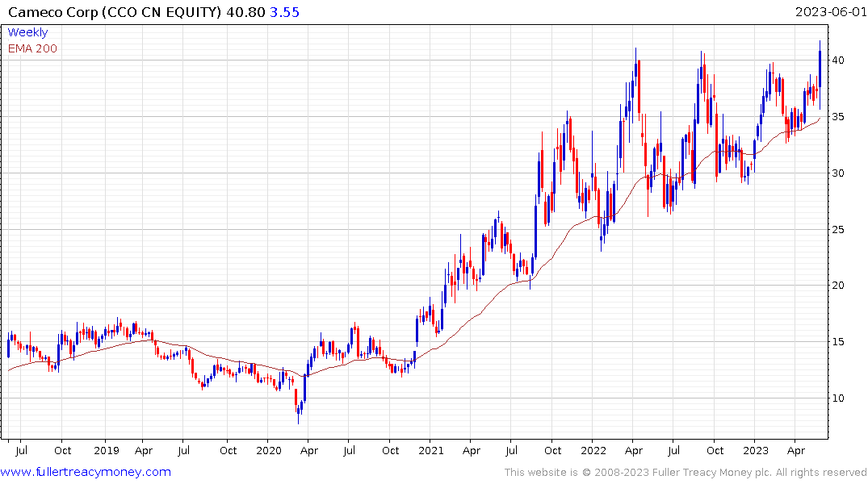Click the 2020 time axis label

(269, 450)
